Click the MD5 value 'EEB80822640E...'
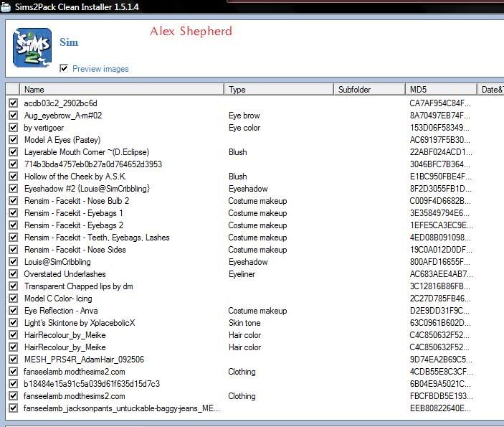This screenshot has width=504, height=427. 440,408
